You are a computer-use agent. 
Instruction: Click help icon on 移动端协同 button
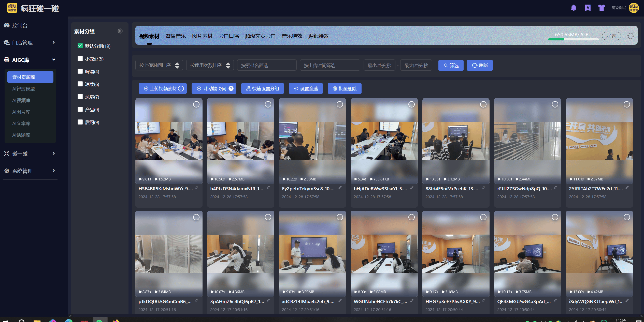pyautogui.click(x=231, y=88)
